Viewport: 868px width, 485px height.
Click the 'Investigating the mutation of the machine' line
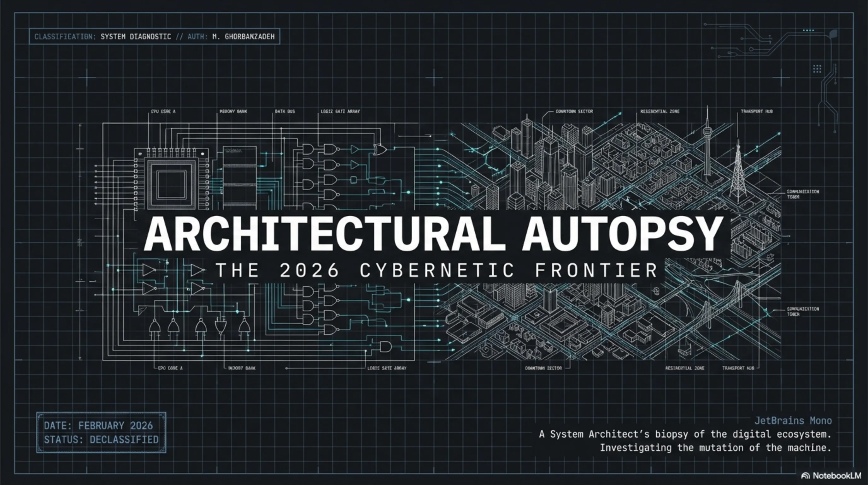tap(715, 447)
